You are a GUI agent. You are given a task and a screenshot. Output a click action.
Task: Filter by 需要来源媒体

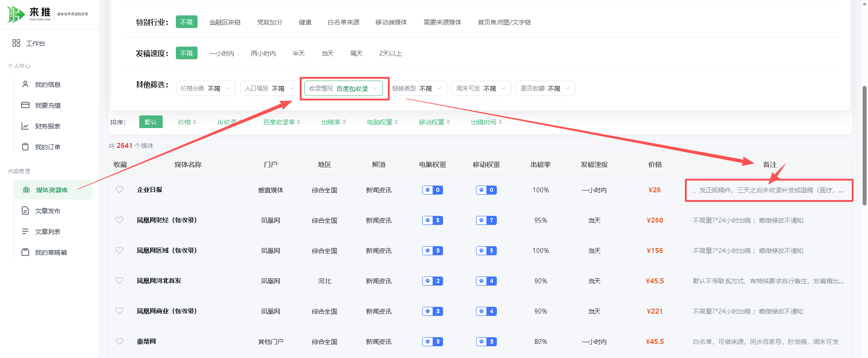pyautogui.click(x=442, y=22)
